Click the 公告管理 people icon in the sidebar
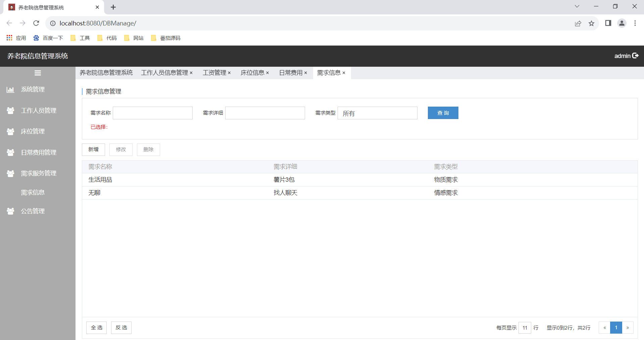This screenshot has height=340, width=644. click(x=10, y=211)
